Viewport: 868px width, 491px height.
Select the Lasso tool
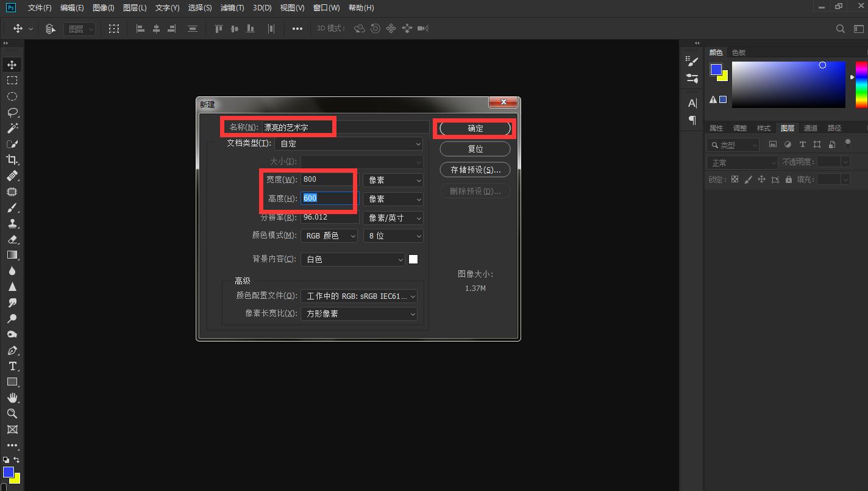pyautogui.click(x=12, y=112)
